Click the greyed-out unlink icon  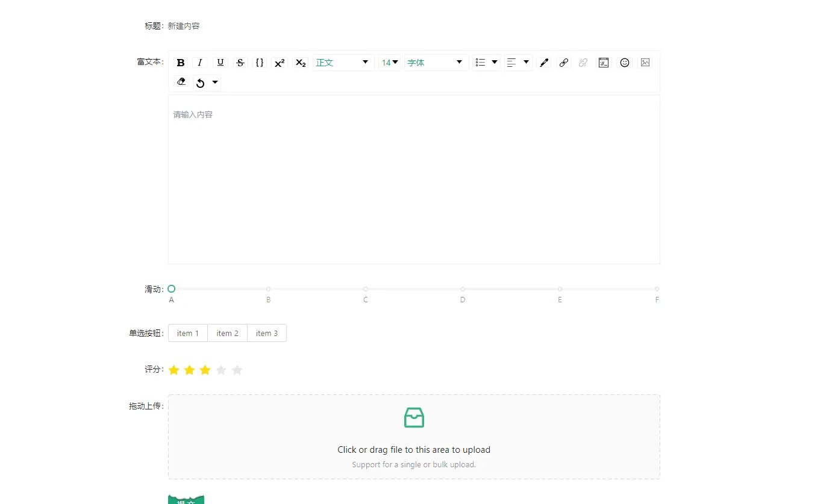click(583, 63)
